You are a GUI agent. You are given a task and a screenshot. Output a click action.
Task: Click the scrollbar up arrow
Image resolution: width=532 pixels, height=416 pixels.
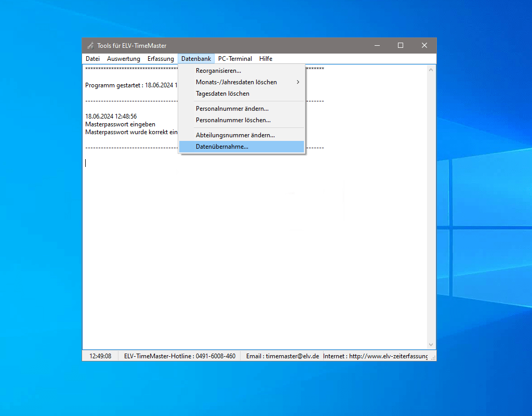point(431,70)
